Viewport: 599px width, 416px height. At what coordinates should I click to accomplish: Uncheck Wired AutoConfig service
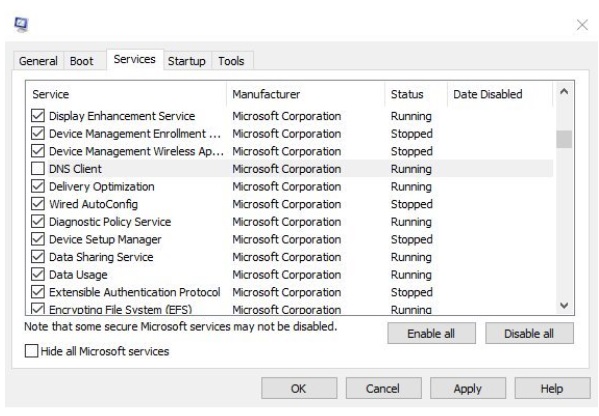pyautogui.click(x=38, y=204)
